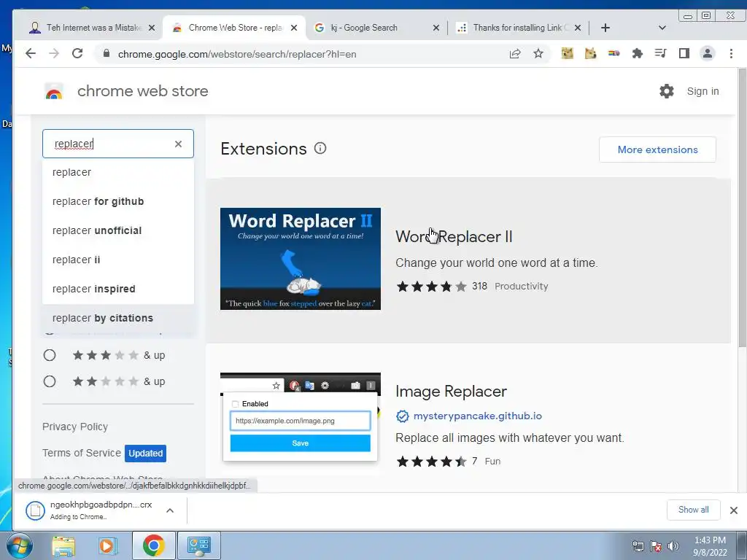Click the Action Center flag tray icon
Image resolution: width=747 pixels, height=560 pixels.
pos(656,545)
